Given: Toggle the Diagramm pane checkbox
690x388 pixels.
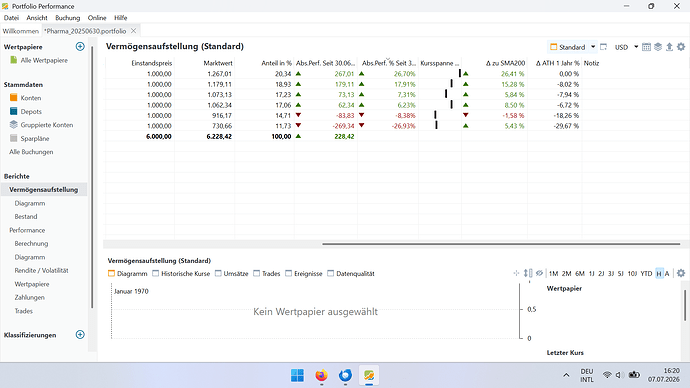Looking at the screenshot, I should (x=111, y=274).
